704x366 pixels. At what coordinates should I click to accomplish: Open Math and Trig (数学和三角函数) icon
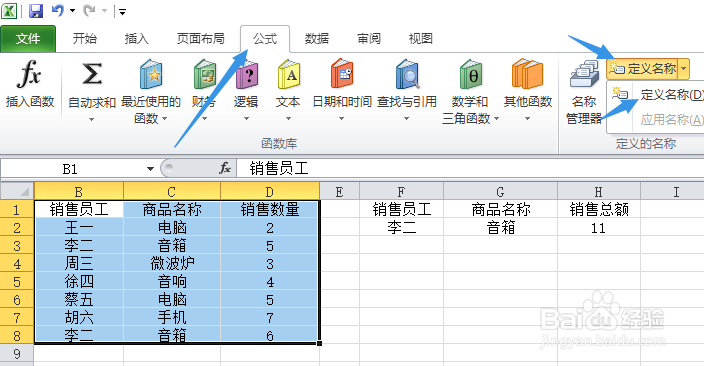point(470,74)
